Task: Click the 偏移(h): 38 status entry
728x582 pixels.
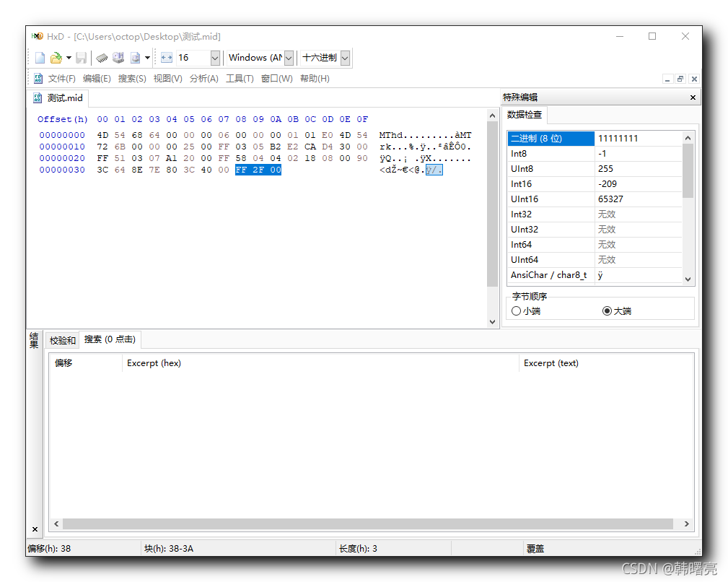Action: 49,549
